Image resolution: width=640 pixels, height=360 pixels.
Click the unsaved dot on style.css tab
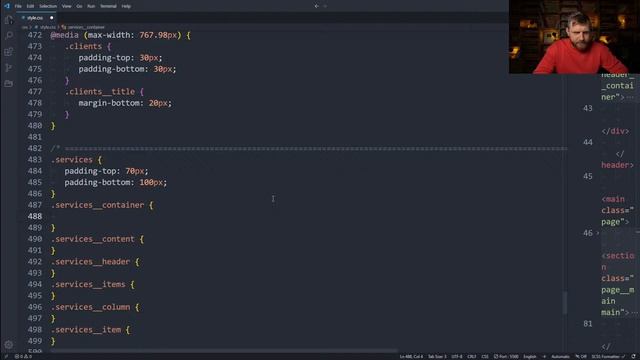point(51,18)
